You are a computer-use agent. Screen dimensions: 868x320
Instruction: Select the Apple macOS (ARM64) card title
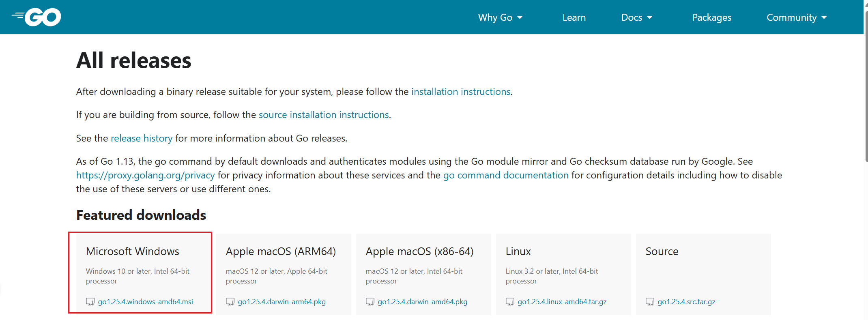coord(281,251)
